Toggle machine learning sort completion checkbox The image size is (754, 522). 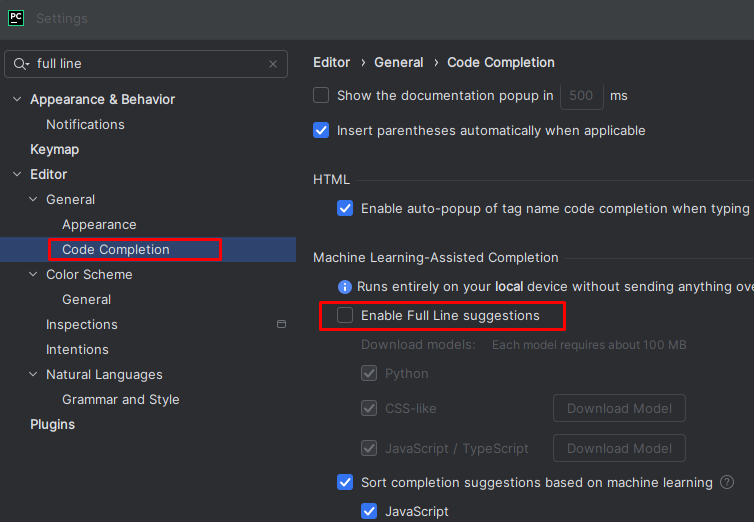tap(345, 482)
